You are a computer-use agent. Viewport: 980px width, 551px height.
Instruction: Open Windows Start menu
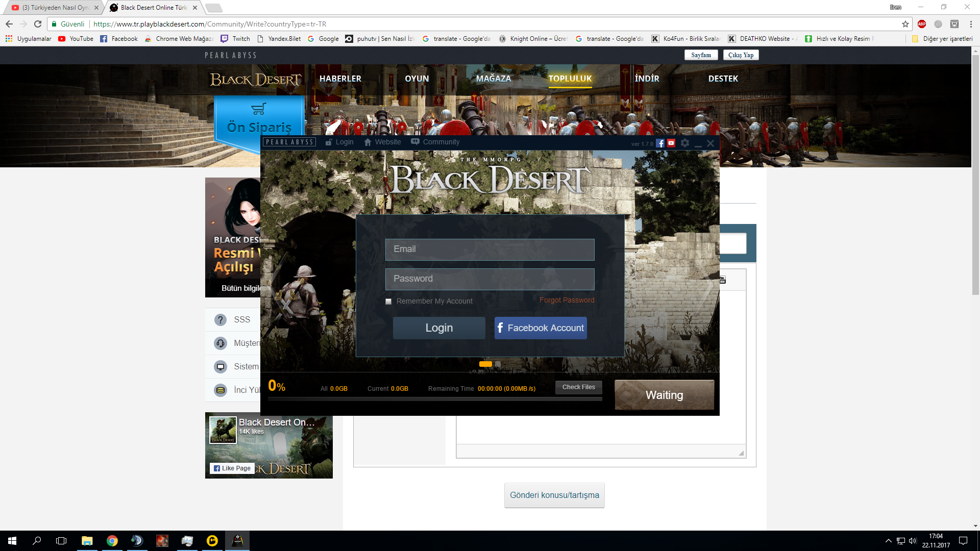pyautogui.click(x=12, y=541)
